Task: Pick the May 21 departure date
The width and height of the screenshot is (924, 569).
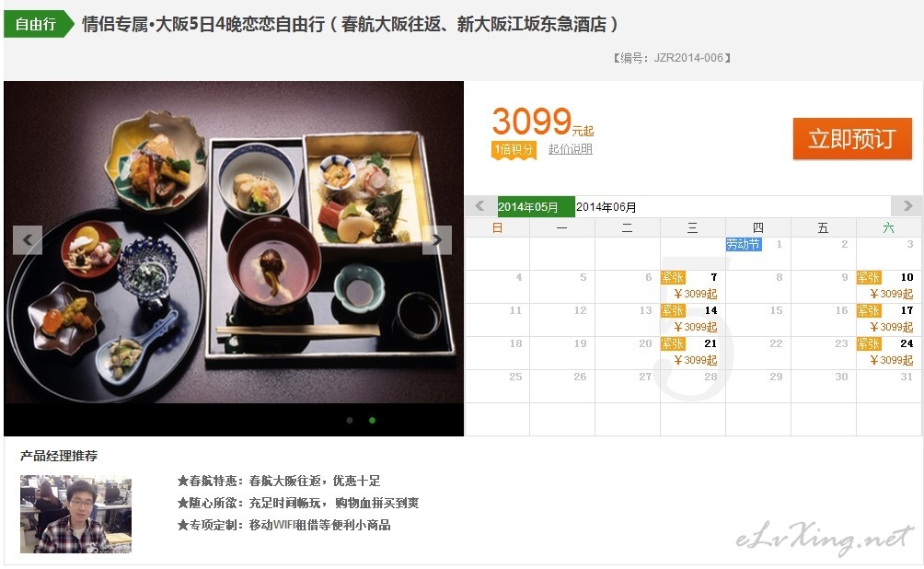Action: (692, 352)
